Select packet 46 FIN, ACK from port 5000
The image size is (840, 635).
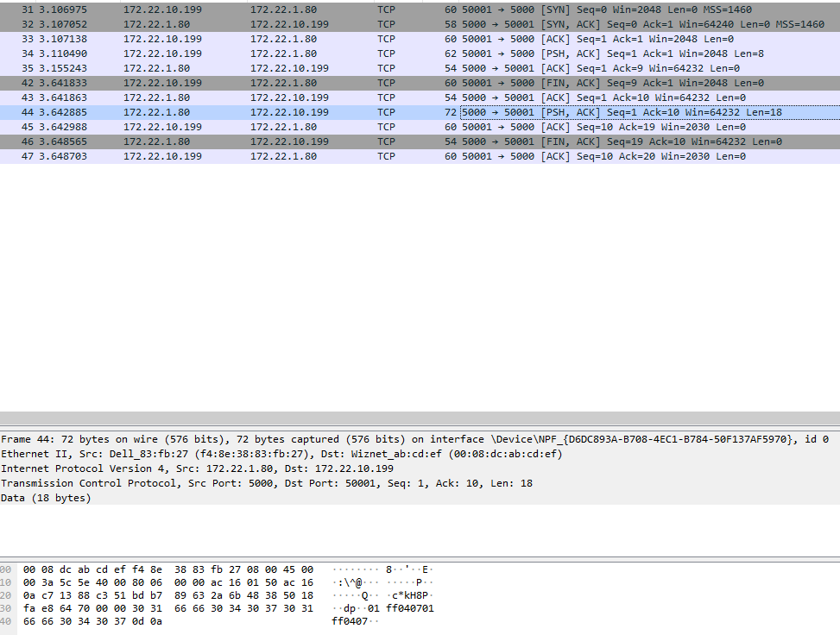420,141
